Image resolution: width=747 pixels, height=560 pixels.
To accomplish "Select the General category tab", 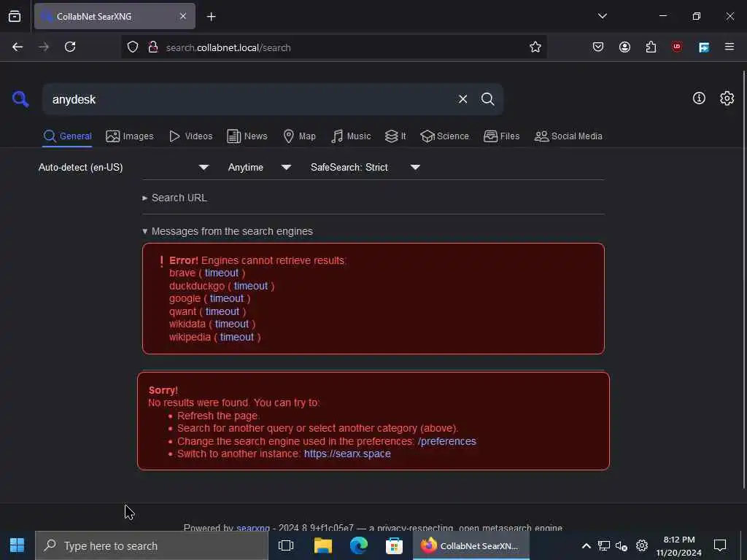I will (x=67, y=136).
